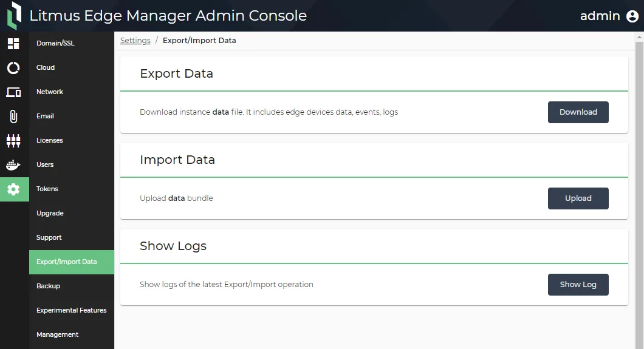This screenshot has width=644, height=349.
Task: Click the 'Export/Import Data' breadcrumb text
Action: point(199,41)
